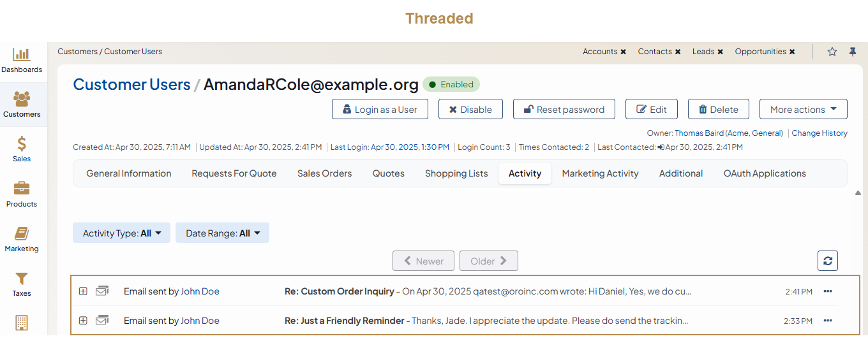Image resolution: width=868 pixels, height=364 pixels.
Task: Mark page as favorite with star icon
Action: coord(832,52)
